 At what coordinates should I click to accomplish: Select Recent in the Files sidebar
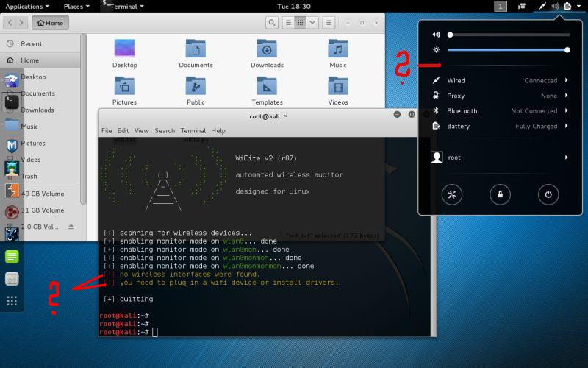[31, 44]
